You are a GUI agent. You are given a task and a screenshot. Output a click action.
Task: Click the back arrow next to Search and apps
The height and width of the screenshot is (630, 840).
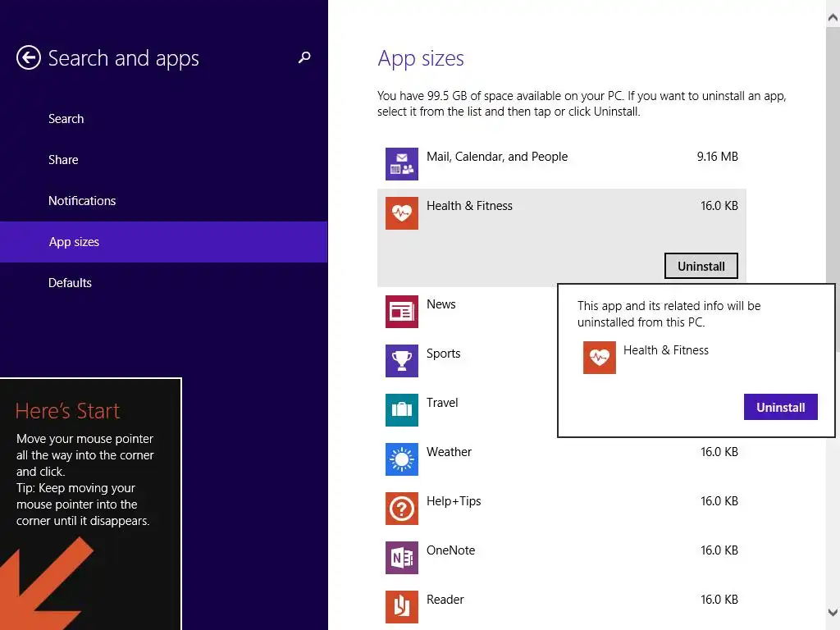[29, 58]
